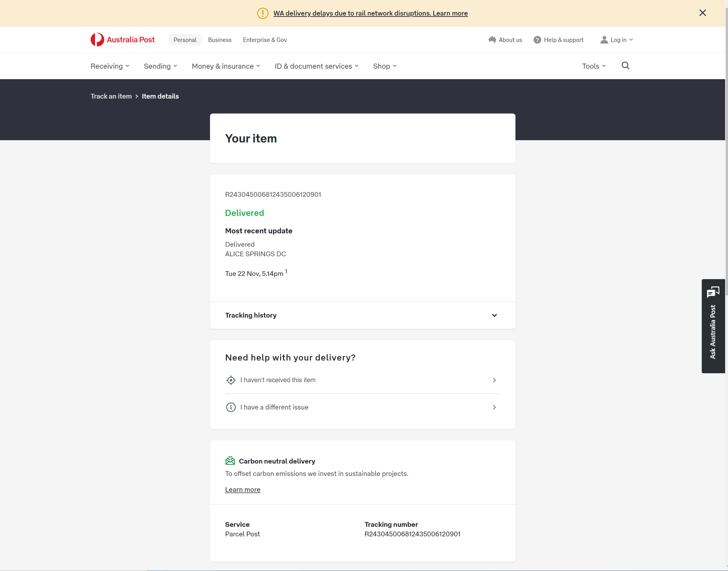Open the Shop dropdown menu
The height and width of the screenshot is (571, 728).
(x=385, y=66)
